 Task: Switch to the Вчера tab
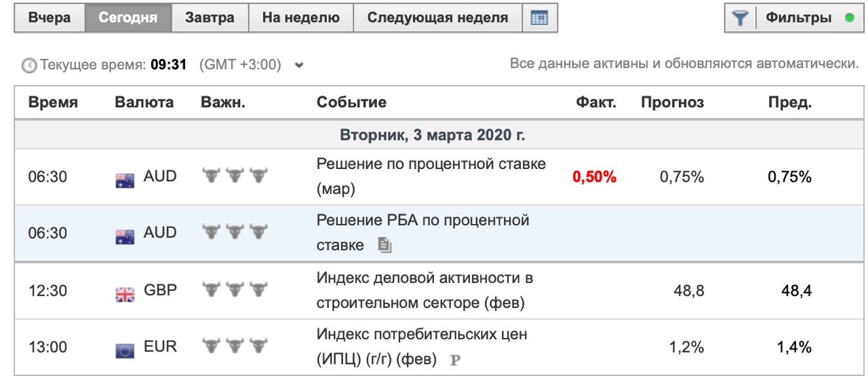[x=50, y=18]
